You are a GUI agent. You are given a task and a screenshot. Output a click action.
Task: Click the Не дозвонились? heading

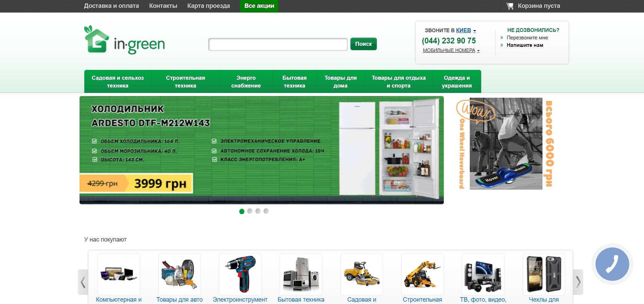coord(533,30)
